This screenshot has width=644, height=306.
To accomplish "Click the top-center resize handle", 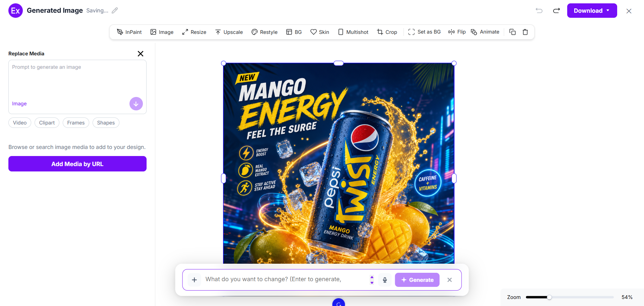I will [339, 63].
